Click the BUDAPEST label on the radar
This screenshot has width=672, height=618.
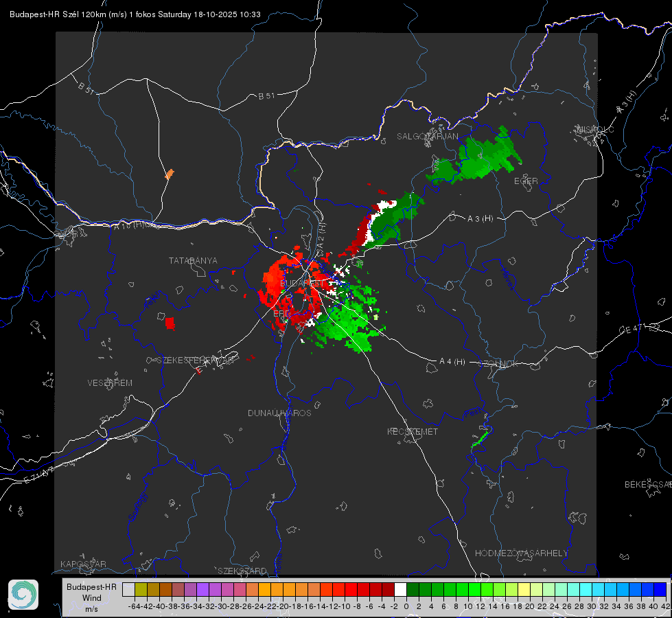click(x=302, y=284)
